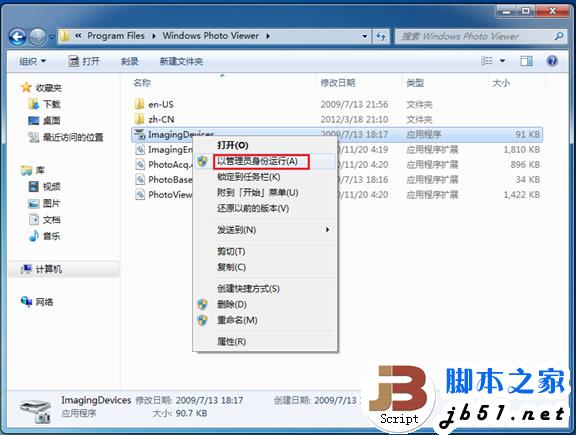Select 网络 in the navigation pane

[44, 302]
